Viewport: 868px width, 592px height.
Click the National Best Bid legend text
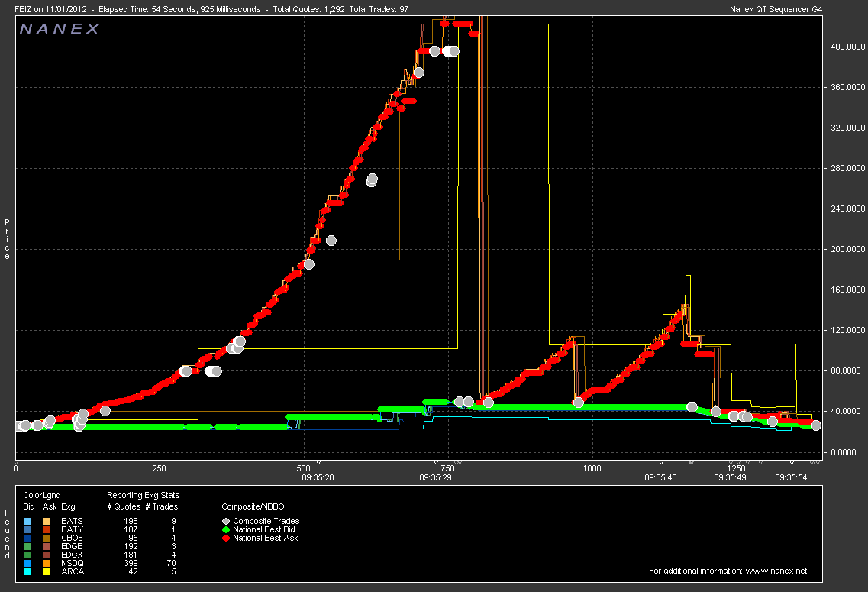tap(264, 529)
